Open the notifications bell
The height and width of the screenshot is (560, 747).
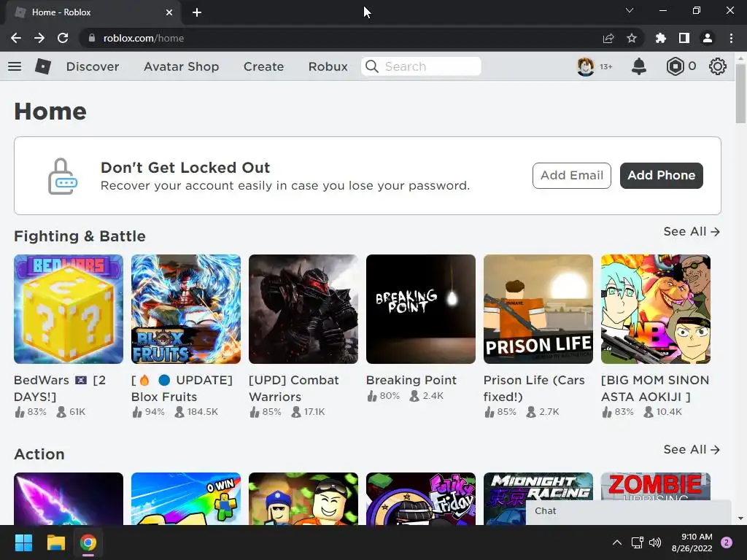(x=638, y=66)
